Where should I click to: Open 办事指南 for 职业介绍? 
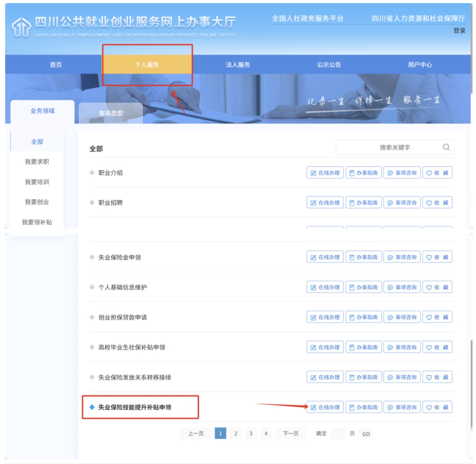point(363,173)
